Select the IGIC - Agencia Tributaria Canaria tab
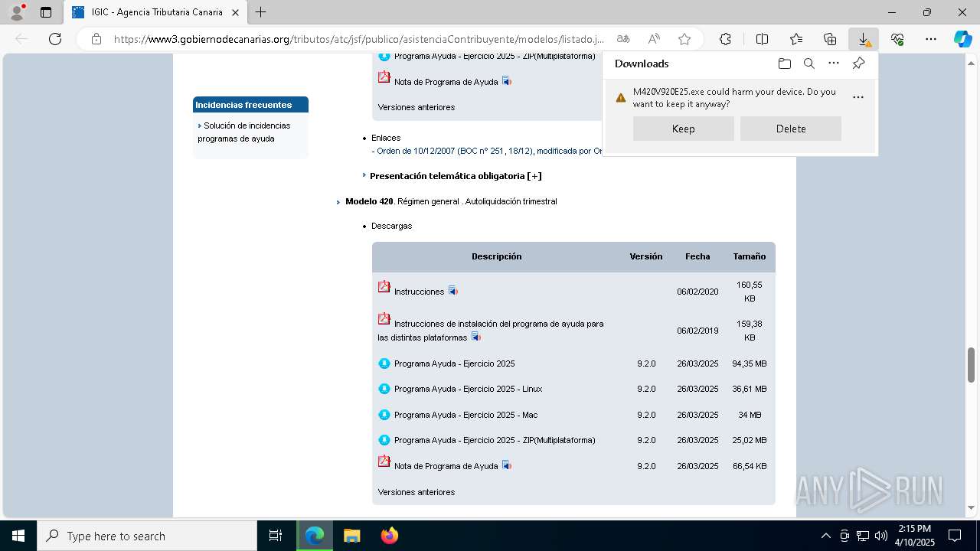980x551 pixels. pos(157,12)
